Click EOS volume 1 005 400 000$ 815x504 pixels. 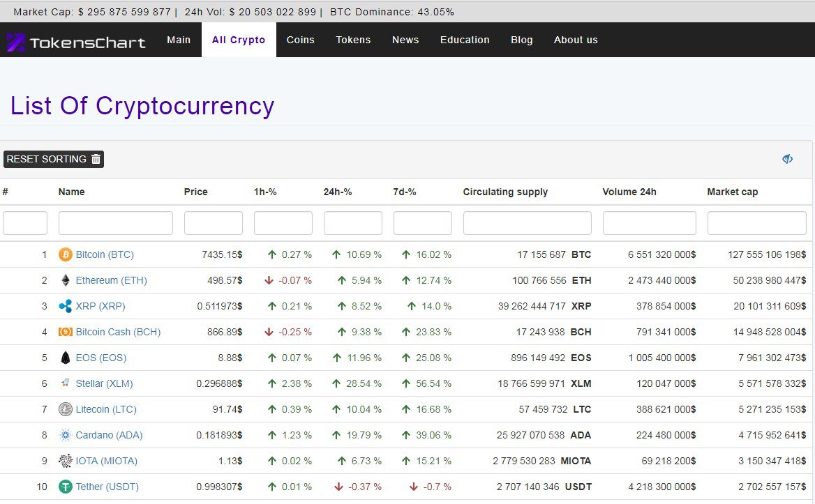(661, 358)
